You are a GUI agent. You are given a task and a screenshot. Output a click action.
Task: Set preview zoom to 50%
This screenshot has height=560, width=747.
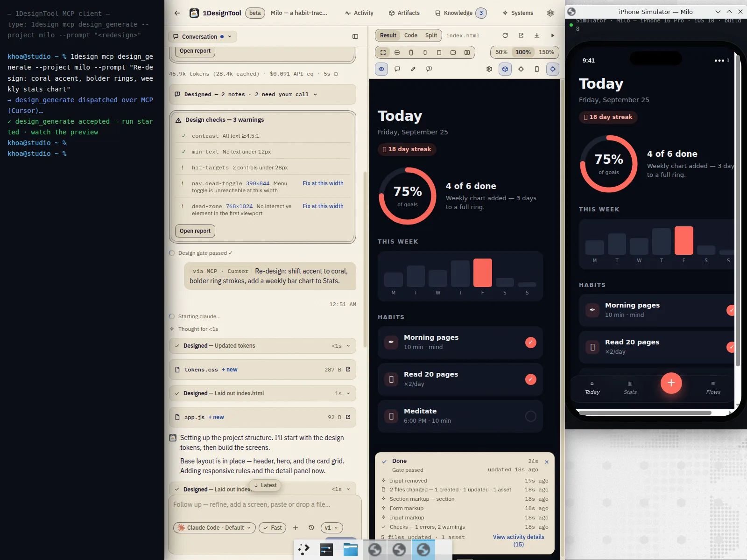(x=501, y=52)
